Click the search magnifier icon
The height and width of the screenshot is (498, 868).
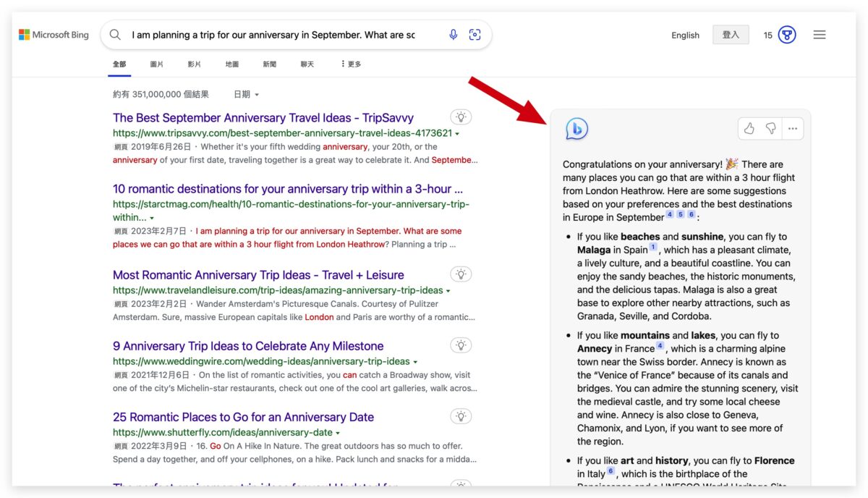click(115, 35)
